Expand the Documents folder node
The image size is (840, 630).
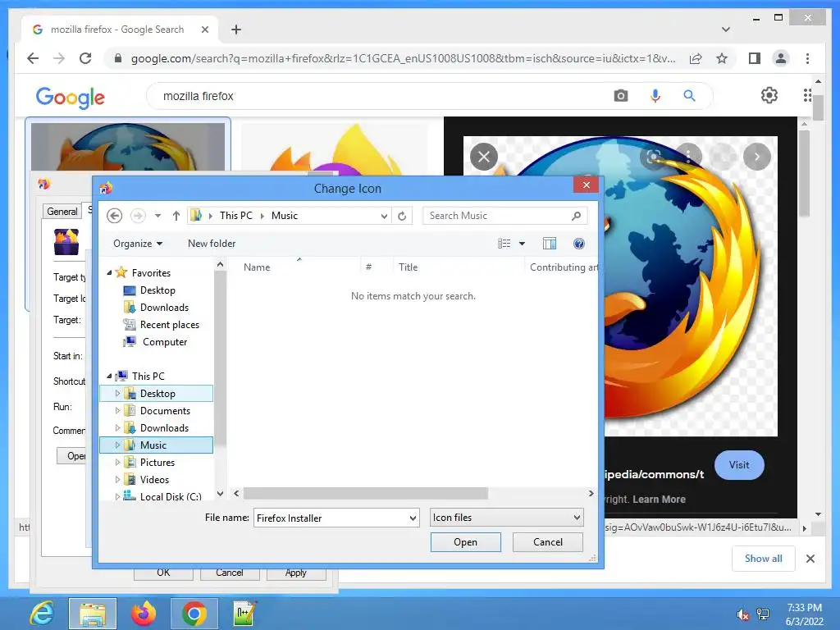click(118, 411)
